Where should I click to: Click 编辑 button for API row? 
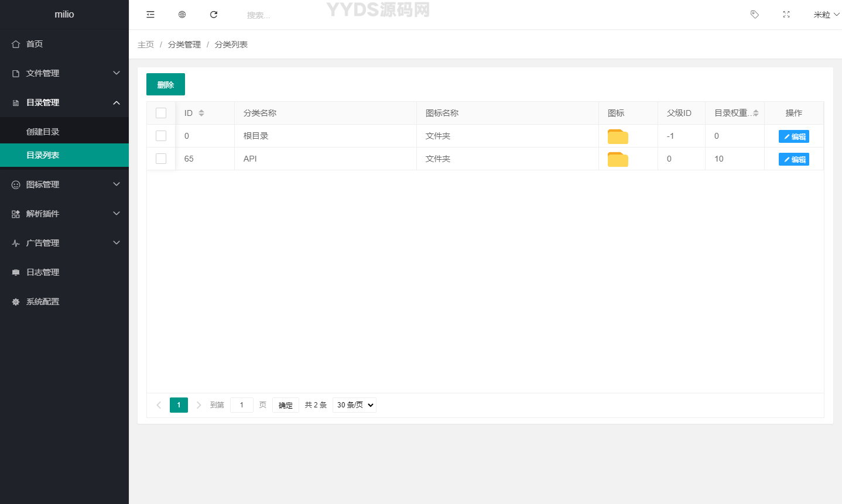(x=793, y=159)
